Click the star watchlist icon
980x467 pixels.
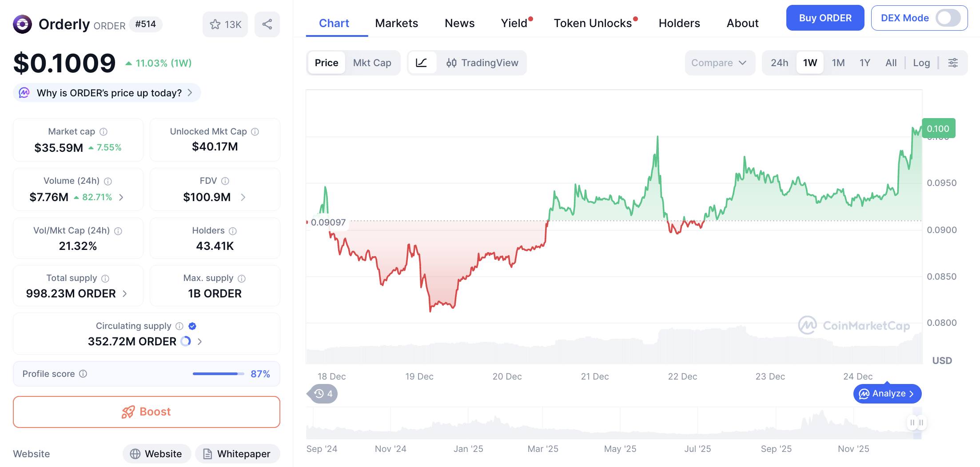[215, 24]
